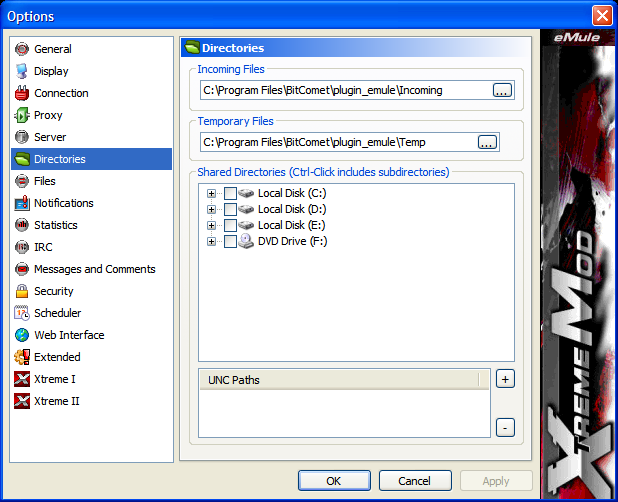Image resolution: width=618 pixels, height=502 pixels.
Task: Expand the Local Disk (C:) tree node
Action: [x=211, y=193]
